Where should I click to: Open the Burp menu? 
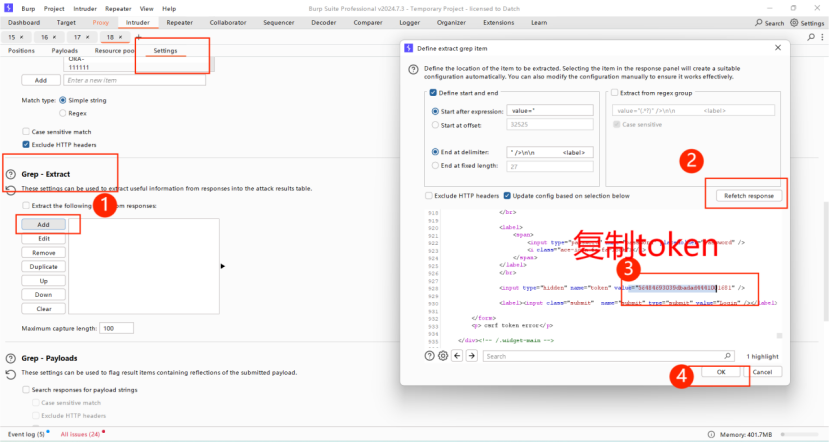click(x=28, y=8)
